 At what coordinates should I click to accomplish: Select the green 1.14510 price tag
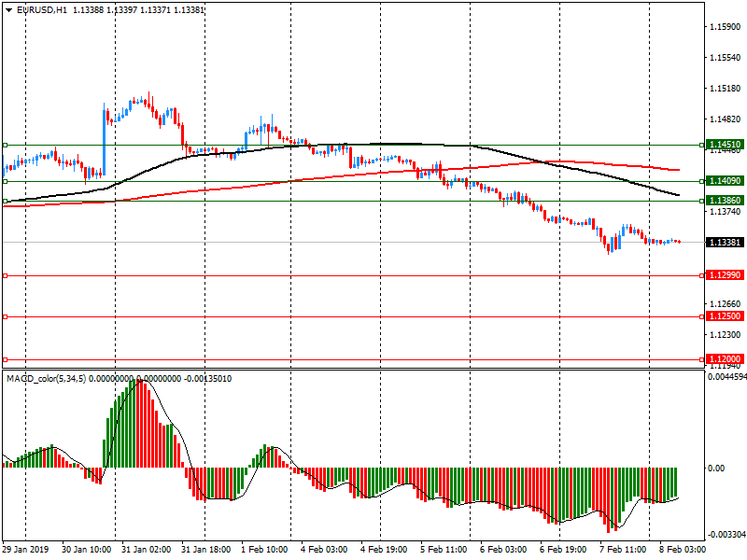(725, 146)
